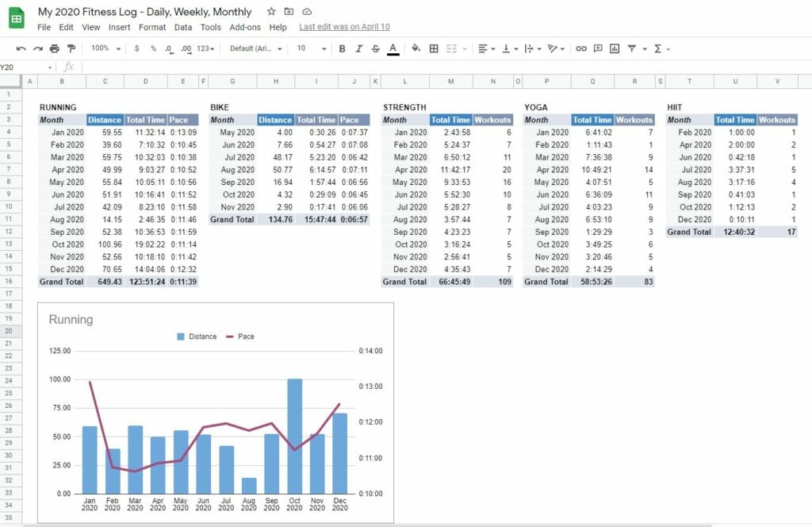Select column C header
This screenshot has height=527, width=812.
coord(105,82)
